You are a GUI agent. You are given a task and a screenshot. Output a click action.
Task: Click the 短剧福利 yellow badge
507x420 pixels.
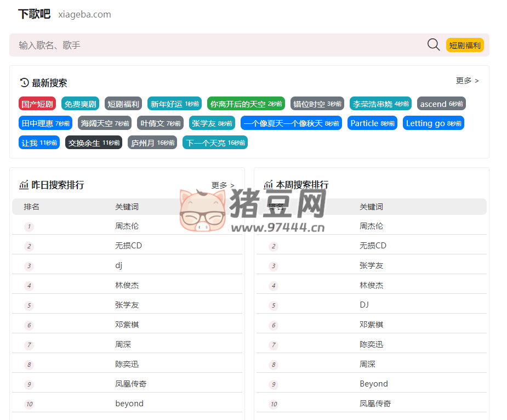click(464, 45)
